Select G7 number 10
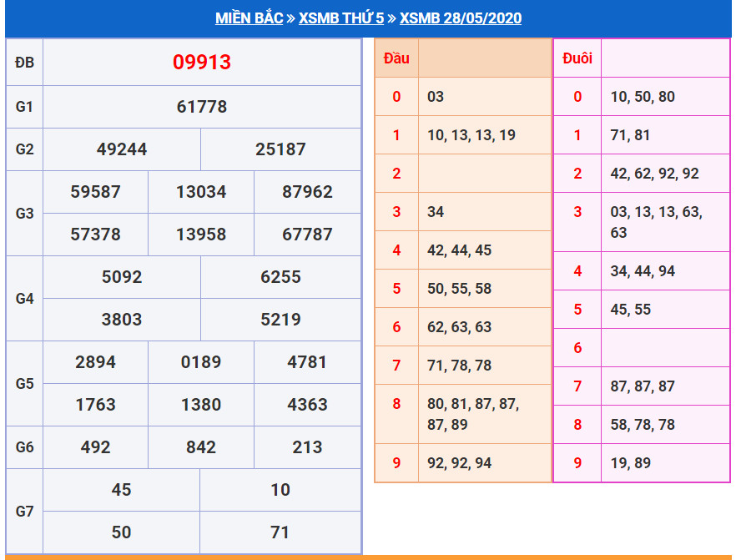The image size is (736, 560). [x=280, y=490]
